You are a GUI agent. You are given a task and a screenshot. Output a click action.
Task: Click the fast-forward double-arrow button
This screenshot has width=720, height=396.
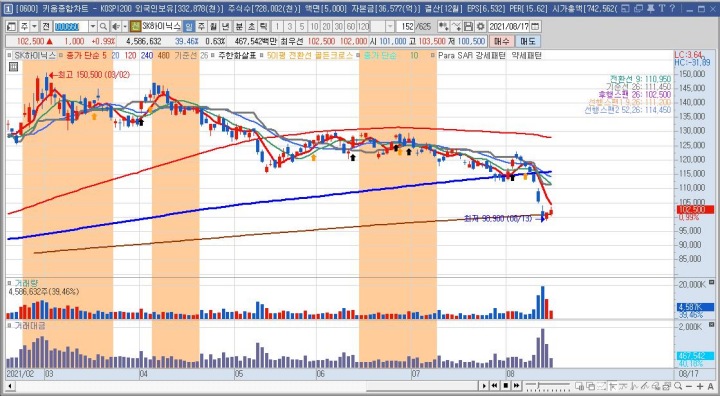(x=516, y=386)
